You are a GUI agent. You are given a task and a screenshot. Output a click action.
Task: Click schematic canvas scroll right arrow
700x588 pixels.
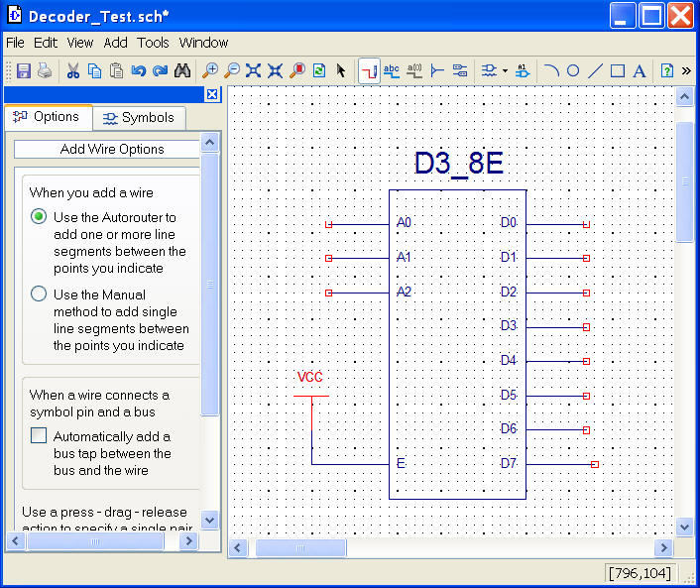point(663,547)
